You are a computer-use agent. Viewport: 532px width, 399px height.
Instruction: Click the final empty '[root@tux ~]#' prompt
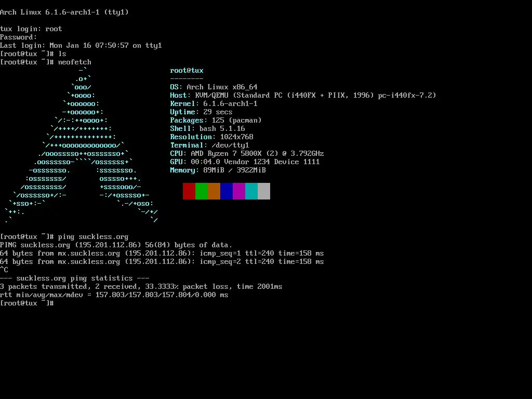(x=27, y=303)
